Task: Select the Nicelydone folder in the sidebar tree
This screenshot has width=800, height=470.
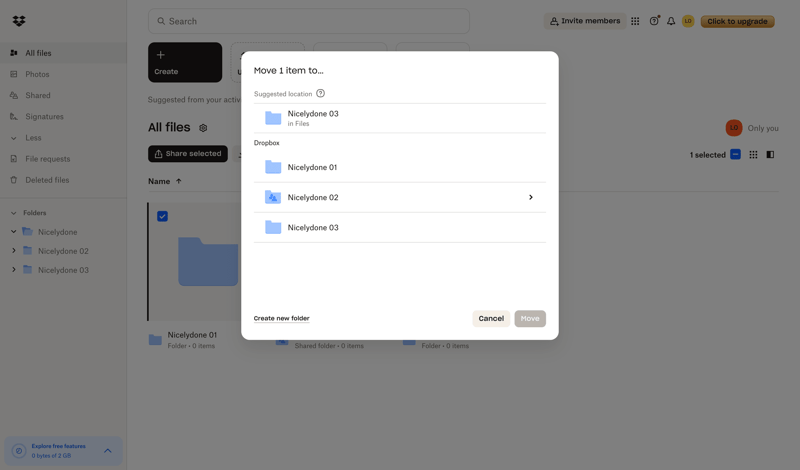Action: pyautogui.click(x=58, y=232)
